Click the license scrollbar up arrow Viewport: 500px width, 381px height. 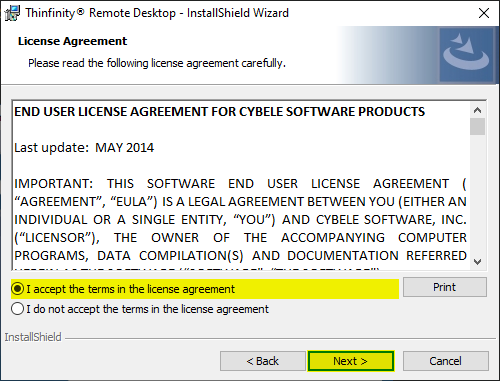click(x=477, y=110)
